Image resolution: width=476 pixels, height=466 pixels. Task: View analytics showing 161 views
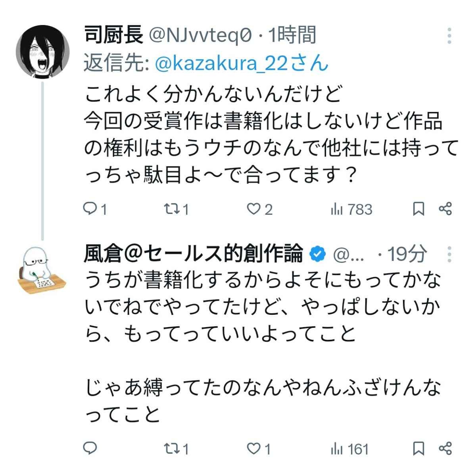coord(350,448)
